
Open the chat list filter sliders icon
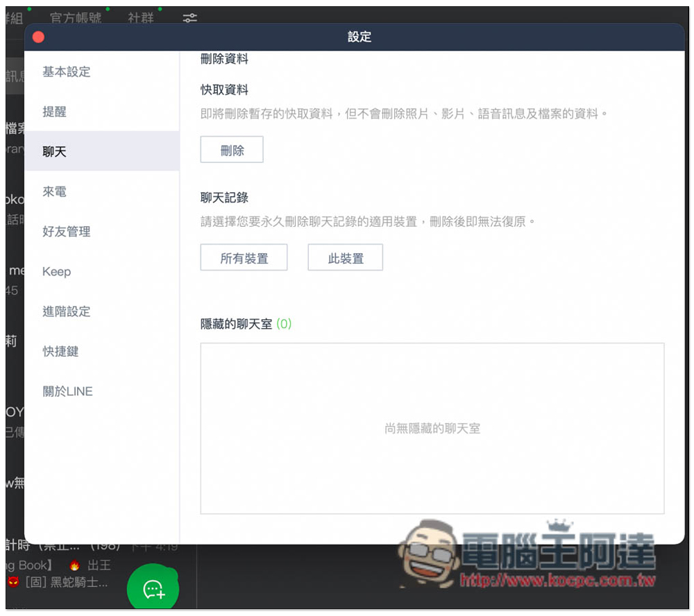click(189, 19)
